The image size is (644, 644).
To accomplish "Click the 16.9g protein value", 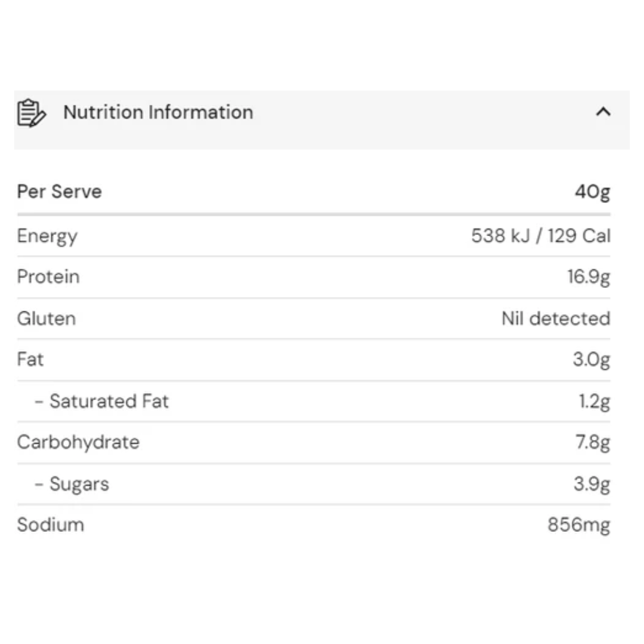I will (590, 277).
